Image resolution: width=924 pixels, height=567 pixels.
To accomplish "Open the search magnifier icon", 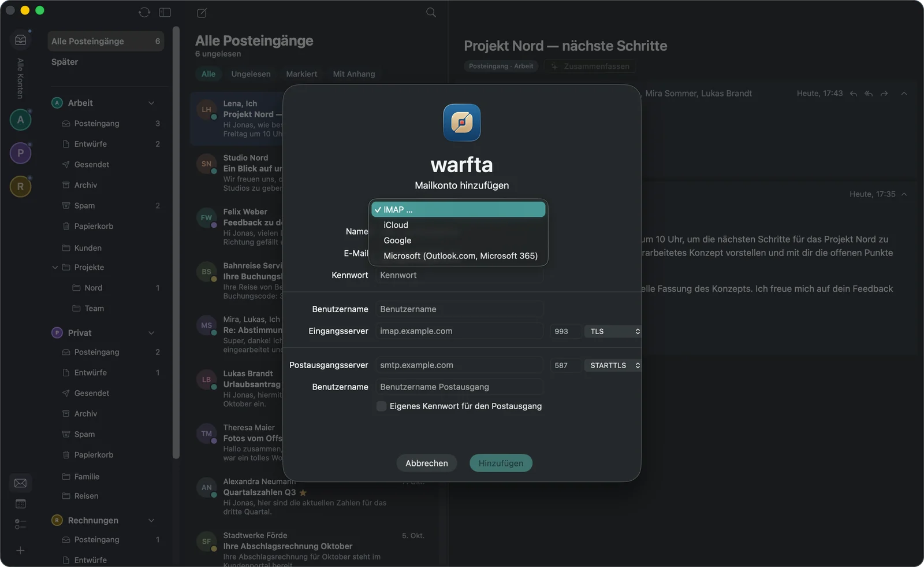I will pyautogui.click(x=431, y=12).
